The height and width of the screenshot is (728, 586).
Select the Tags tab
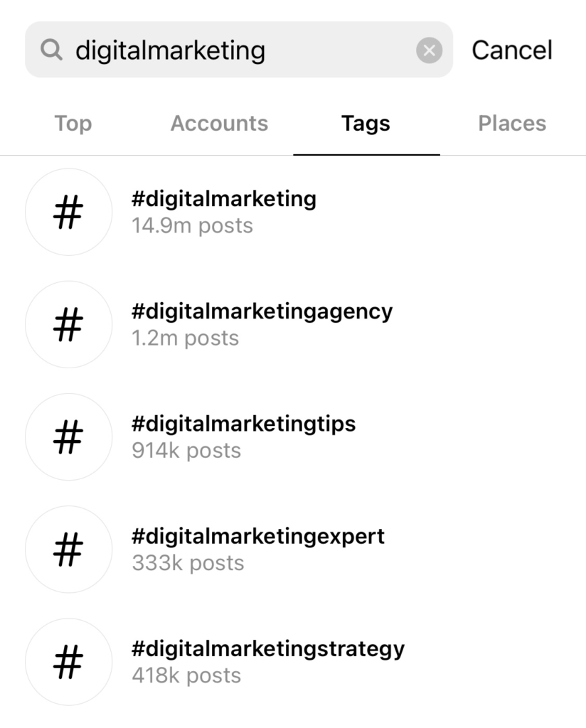click(x=366, y=124)
